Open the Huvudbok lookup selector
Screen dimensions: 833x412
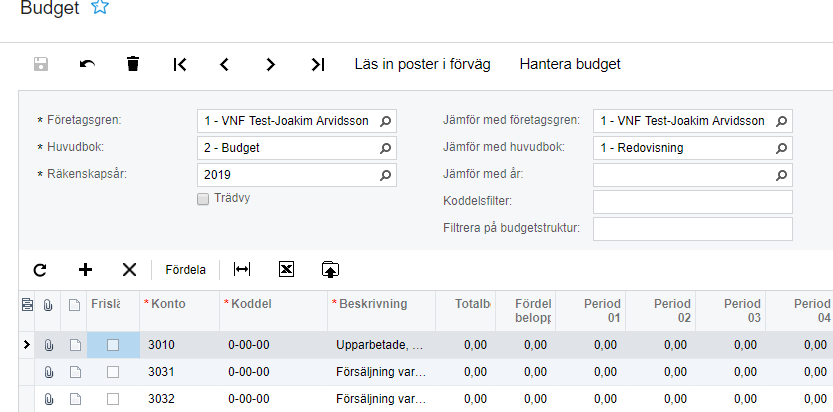[x=386, y=148]
